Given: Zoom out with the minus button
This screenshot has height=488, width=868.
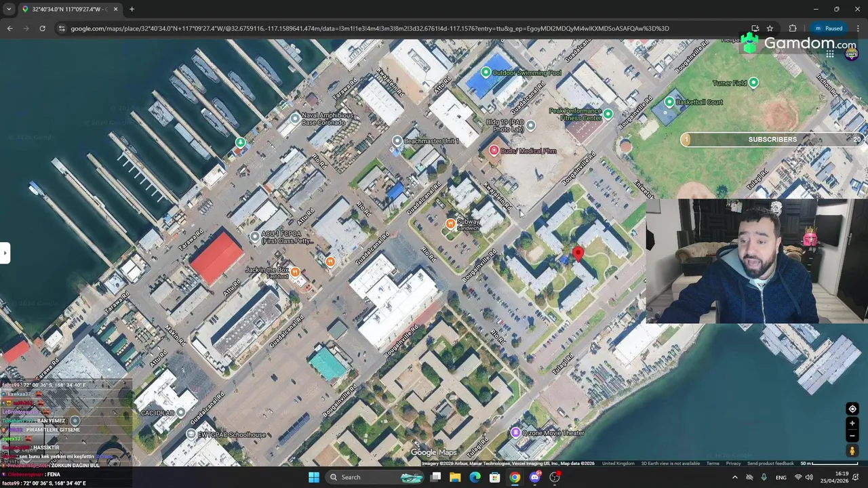Looking at the screenshot, I should (x=852, y=436).
